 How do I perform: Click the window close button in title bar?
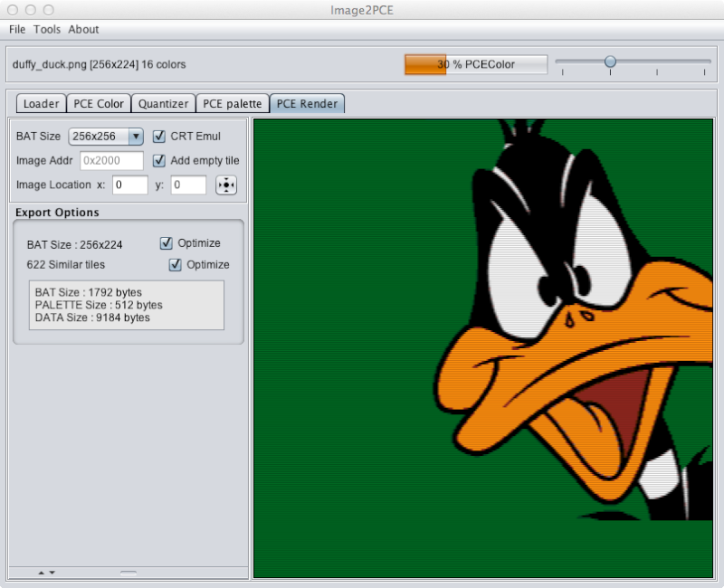[13, 10]
